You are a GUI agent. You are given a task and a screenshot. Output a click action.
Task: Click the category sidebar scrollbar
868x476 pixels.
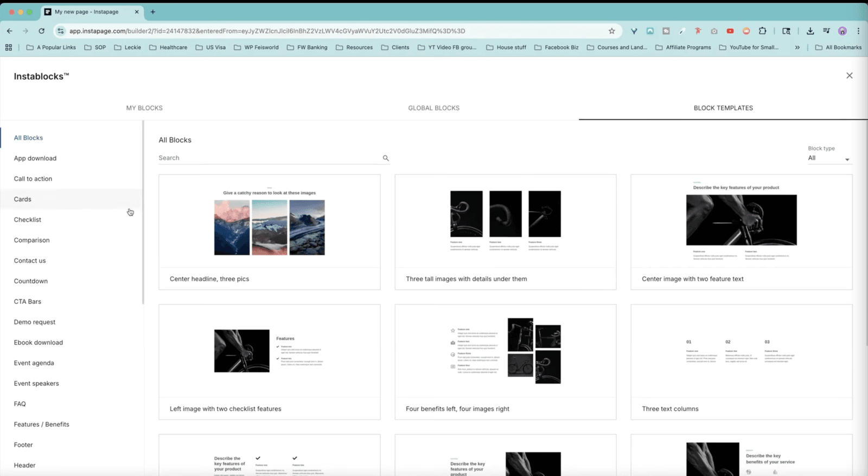coord(143,212)
